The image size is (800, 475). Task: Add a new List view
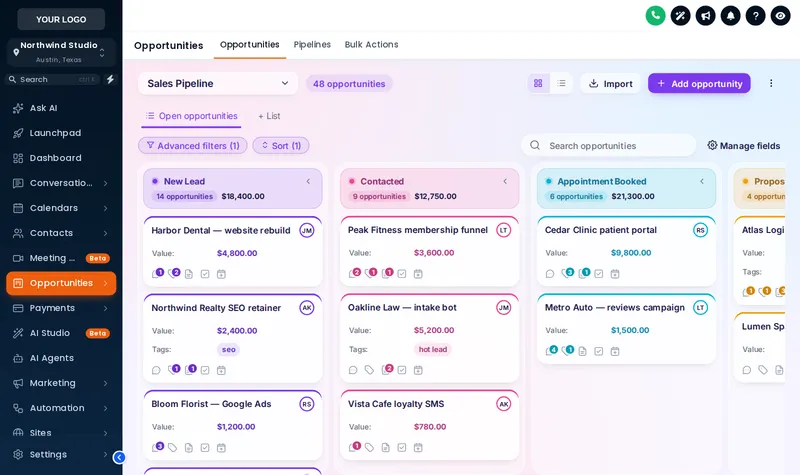click(269, 116)
